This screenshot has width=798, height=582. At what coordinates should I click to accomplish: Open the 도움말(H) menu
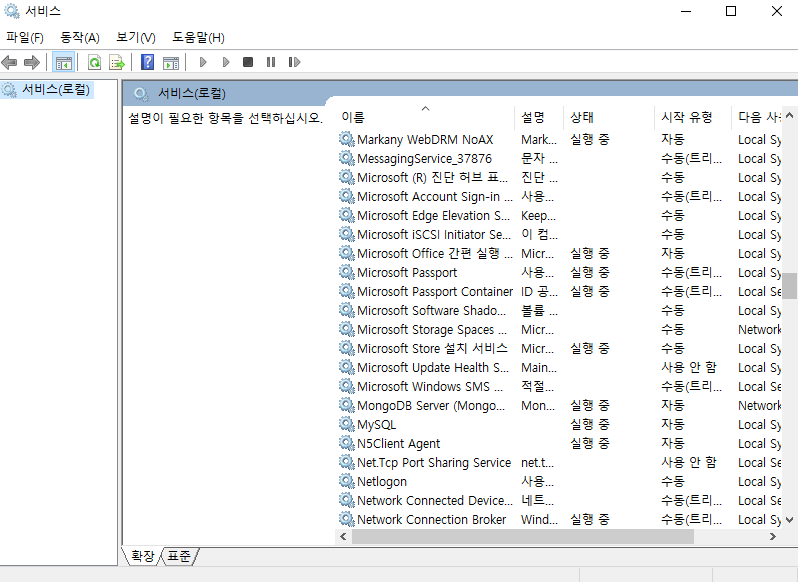coord(198,37)
